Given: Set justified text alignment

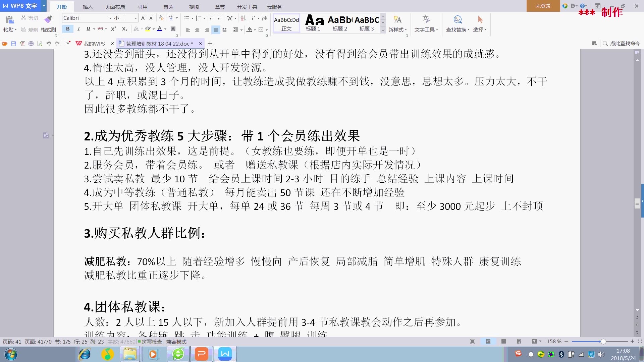Looking at the screenshot, I should (x=216, y=30).
